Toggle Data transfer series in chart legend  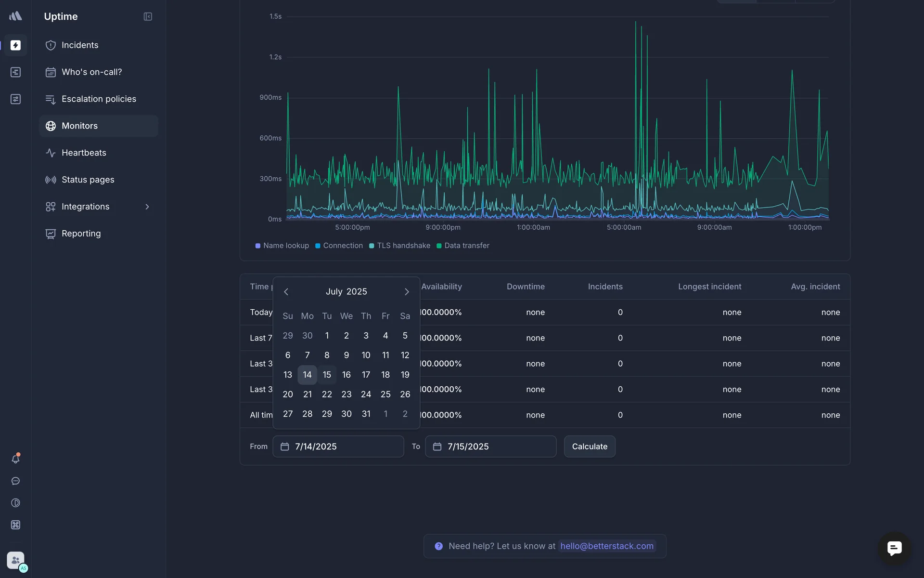click(x=462, y=246)
